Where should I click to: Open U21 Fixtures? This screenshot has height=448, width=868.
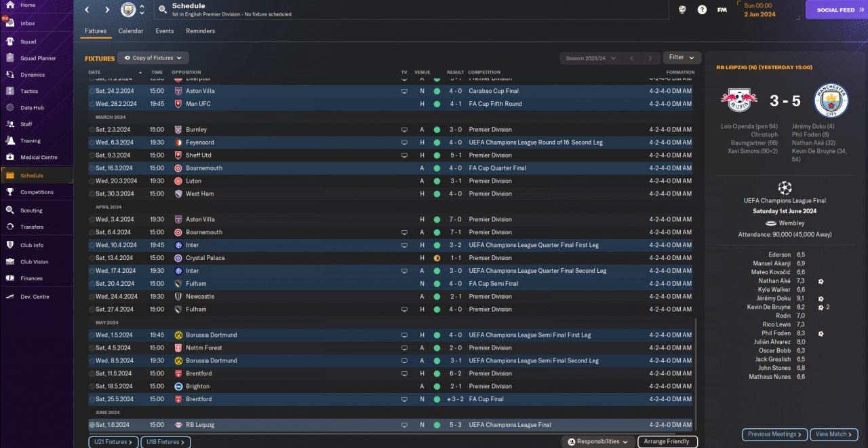point(113,442)
